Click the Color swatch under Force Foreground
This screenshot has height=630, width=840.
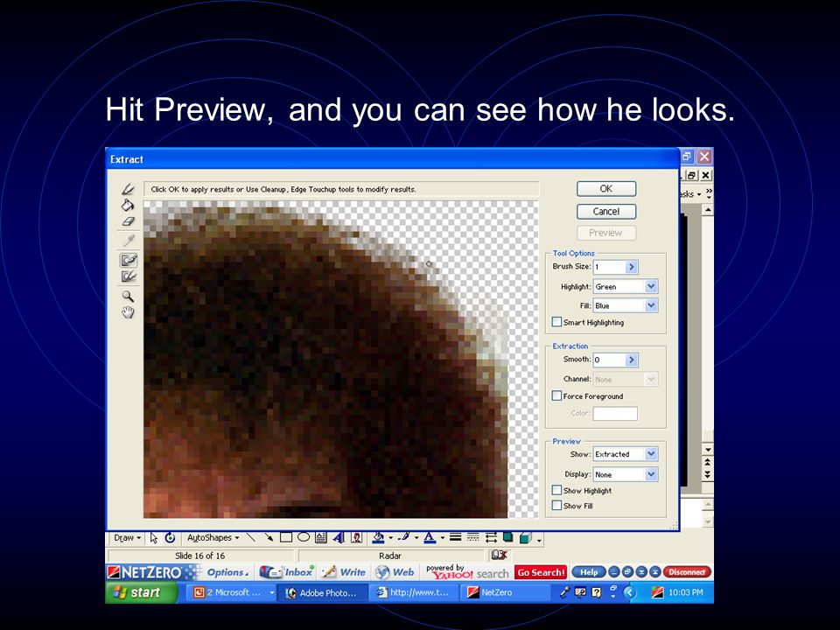(x=615, y=414)
